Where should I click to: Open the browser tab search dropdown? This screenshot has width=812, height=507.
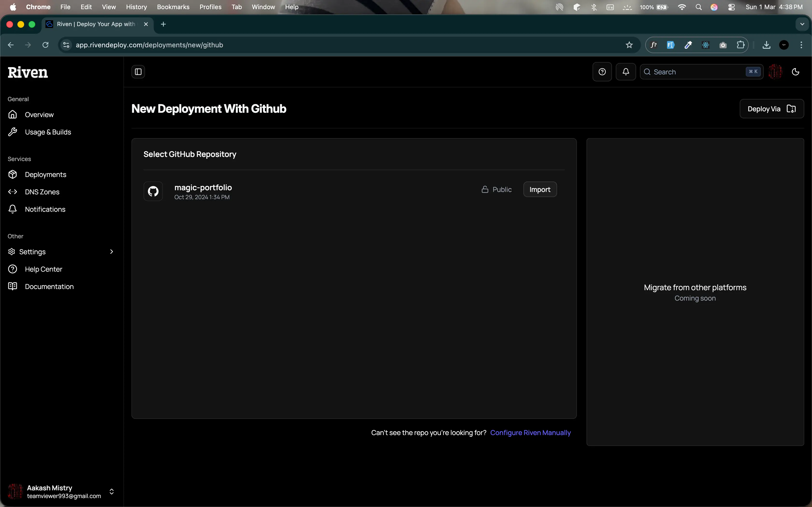coord(802,24)
